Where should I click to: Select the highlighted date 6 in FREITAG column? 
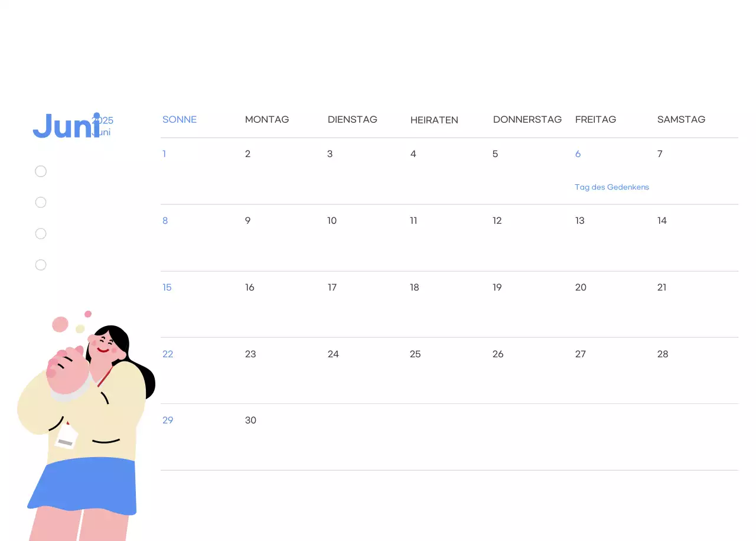[578, 154]
